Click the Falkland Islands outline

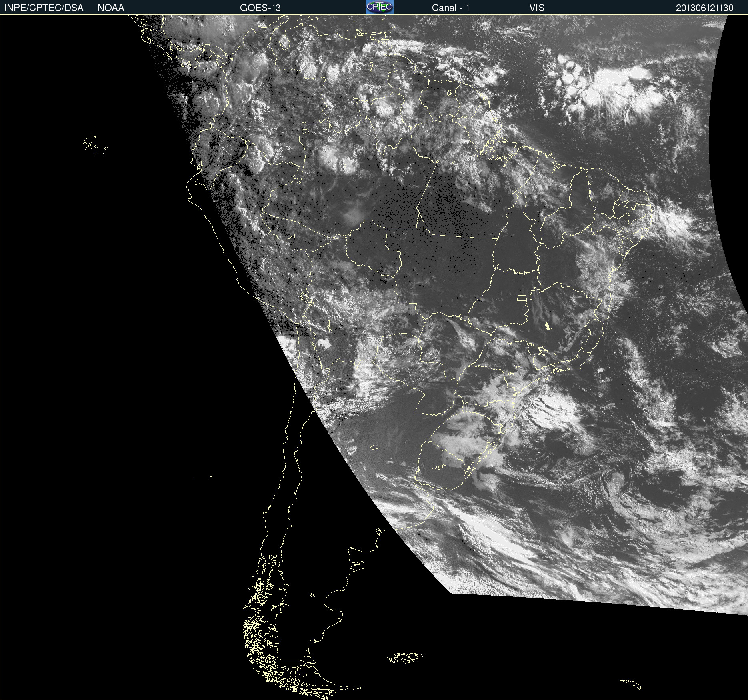405,658
